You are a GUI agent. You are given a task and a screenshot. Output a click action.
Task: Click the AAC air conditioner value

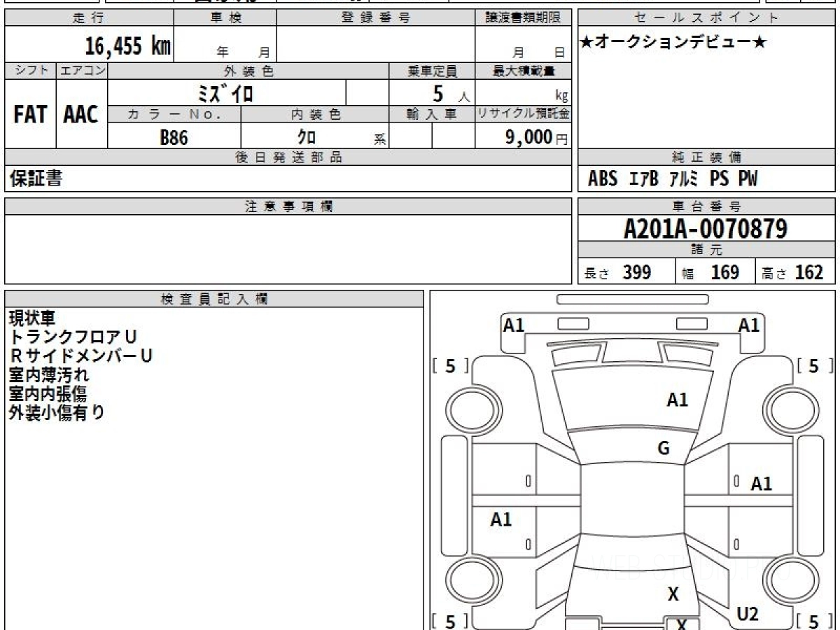tap(81, 114)
